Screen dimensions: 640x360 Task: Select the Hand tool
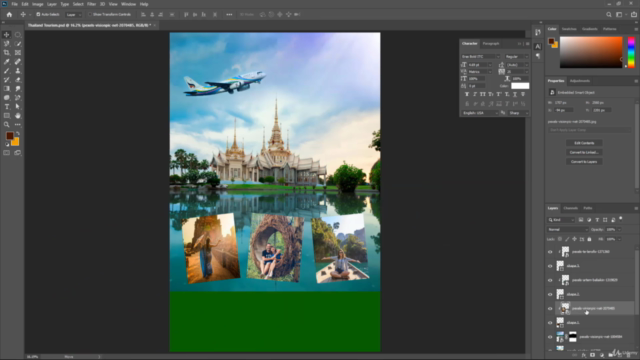[18, 116]
